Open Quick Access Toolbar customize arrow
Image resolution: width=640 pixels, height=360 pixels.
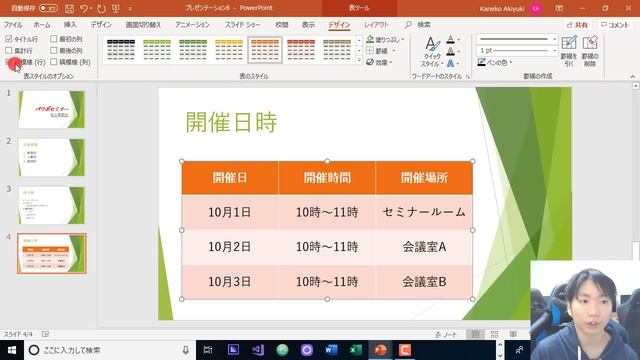[x=130, y=9]
